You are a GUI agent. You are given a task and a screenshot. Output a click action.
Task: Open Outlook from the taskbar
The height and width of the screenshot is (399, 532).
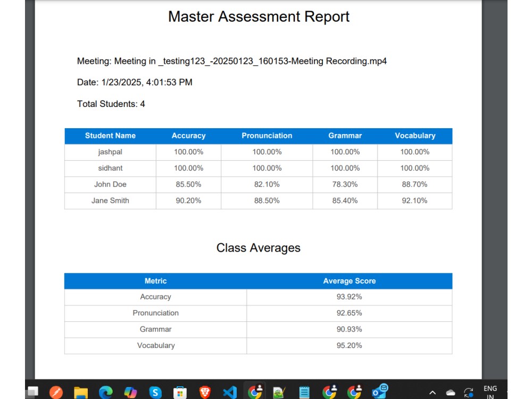[x=379, y=391]
